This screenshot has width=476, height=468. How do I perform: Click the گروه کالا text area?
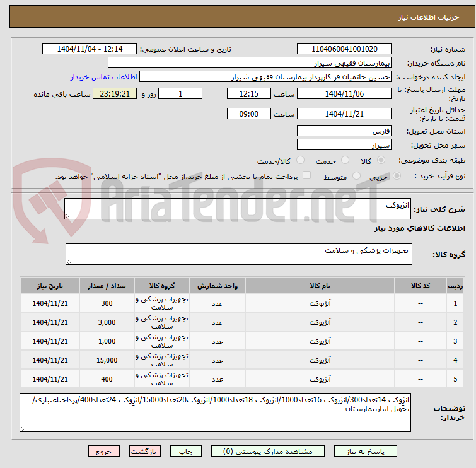pyautogui.click(x=238, y=254)
